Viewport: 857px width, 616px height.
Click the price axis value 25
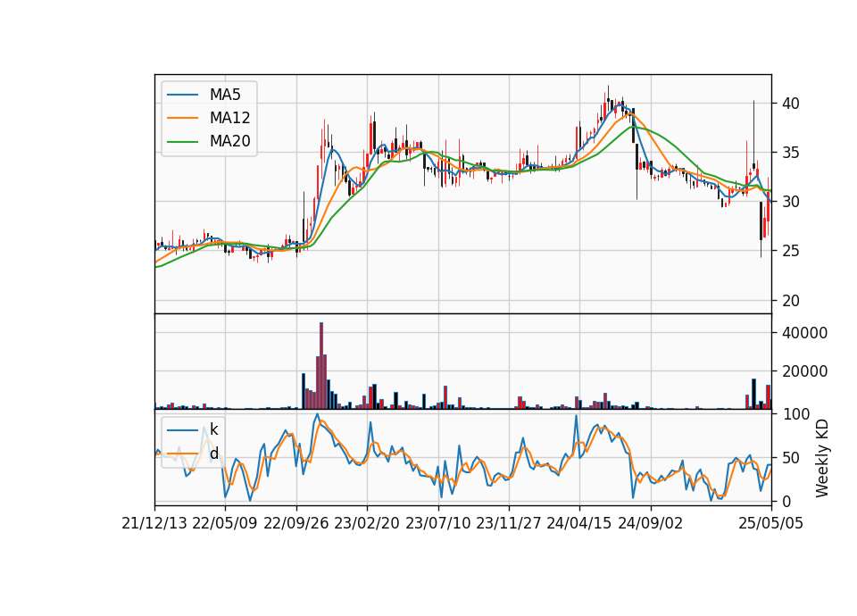point(790,251)
